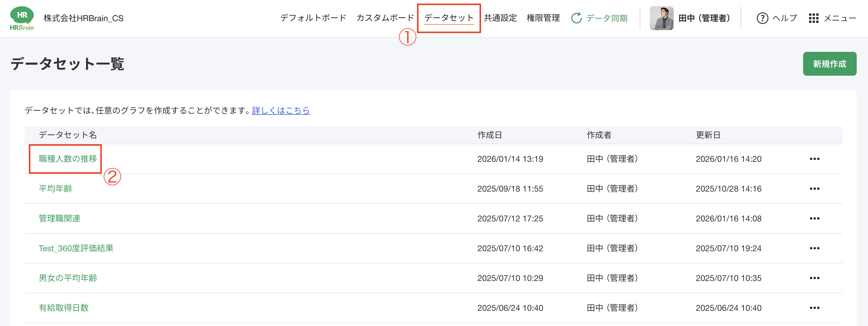Click 田中（管理者）'s profile avatar

(x=661, y=18)
